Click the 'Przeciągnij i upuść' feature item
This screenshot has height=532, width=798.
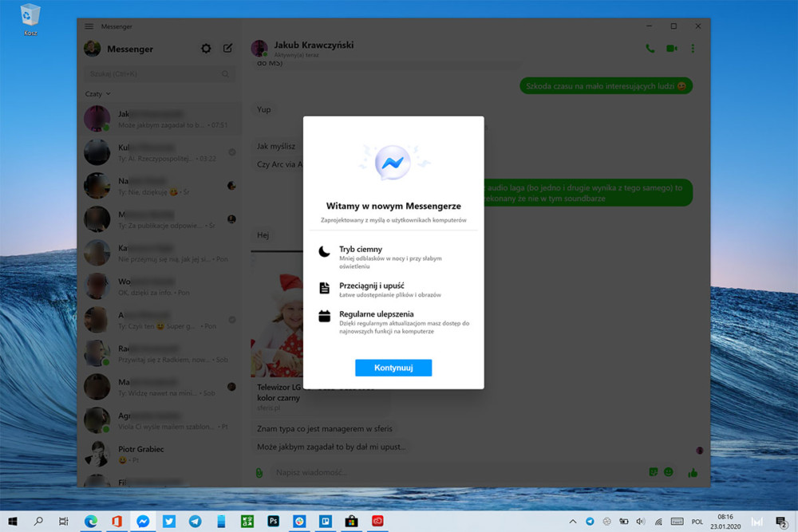(393, 290)
